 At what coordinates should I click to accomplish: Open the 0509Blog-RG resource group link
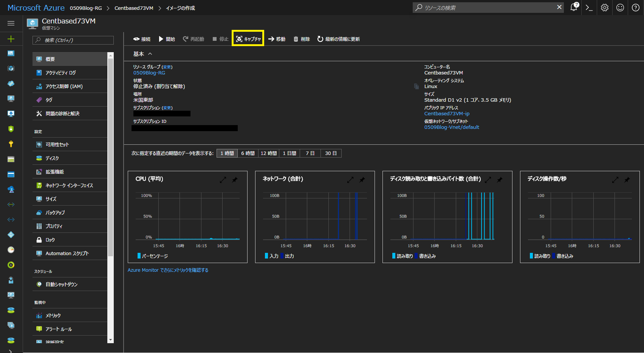[149, 73]
